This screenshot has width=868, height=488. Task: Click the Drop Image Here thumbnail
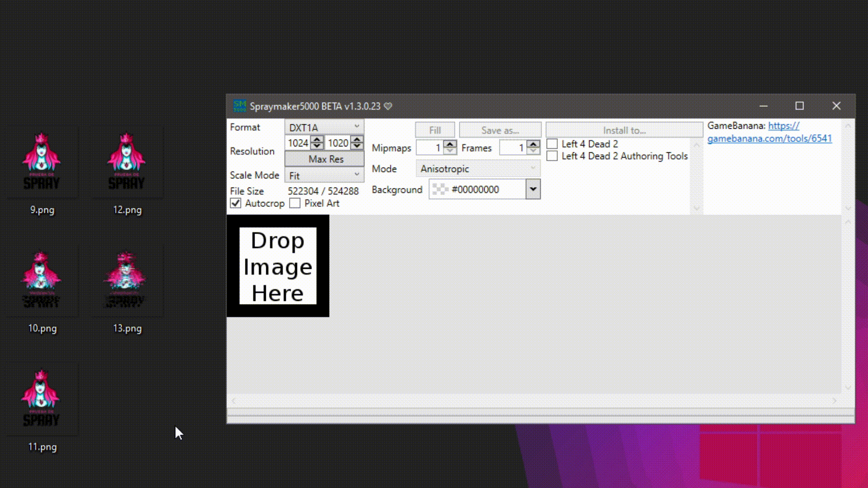pos(278,266)
